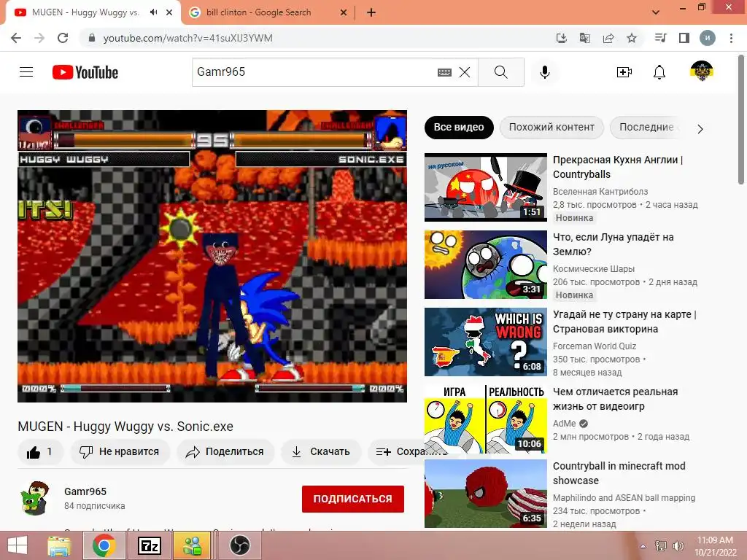This screenshot has width=747, height=560.
Task: Toggle Chrome side panel
Action: (684, 38)
